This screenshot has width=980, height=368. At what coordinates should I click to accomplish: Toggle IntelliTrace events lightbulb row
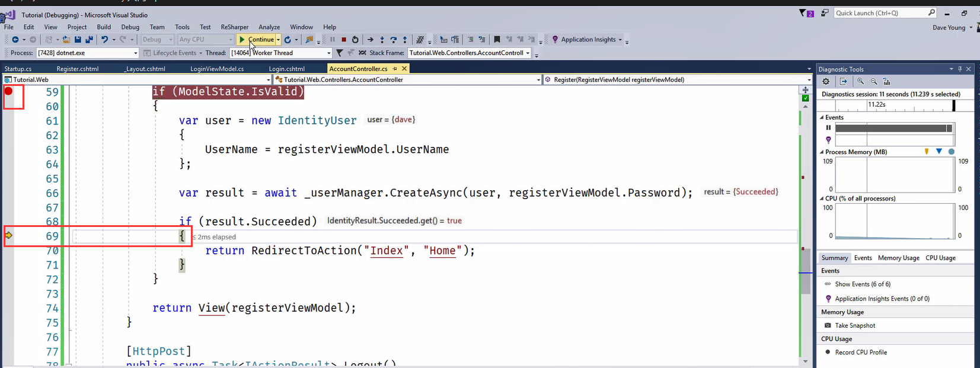828,140
